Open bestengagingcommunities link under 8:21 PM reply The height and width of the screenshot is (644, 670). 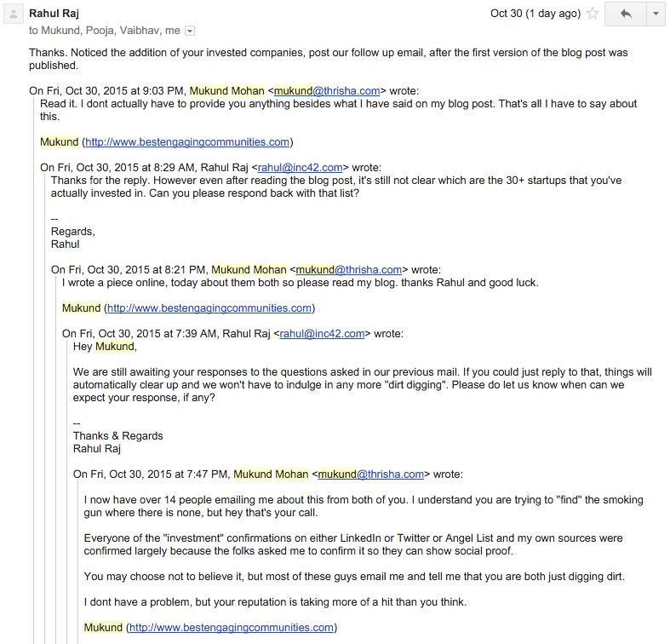tap(209, 308)
